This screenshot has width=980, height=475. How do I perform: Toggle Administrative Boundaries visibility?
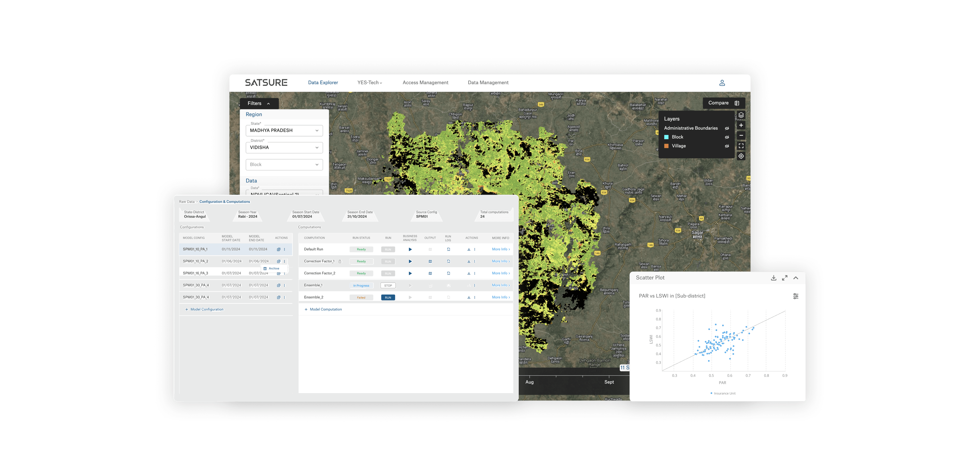tap(727, 128)
